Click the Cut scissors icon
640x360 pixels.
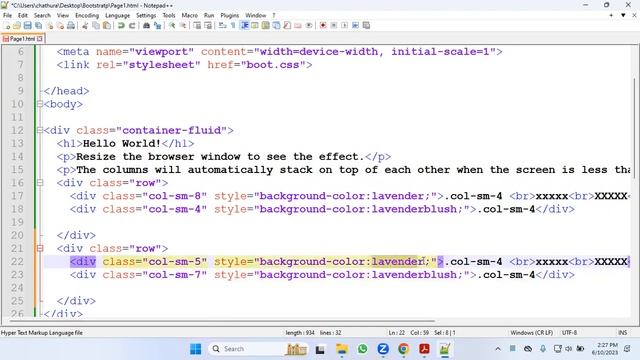[85, 25]
